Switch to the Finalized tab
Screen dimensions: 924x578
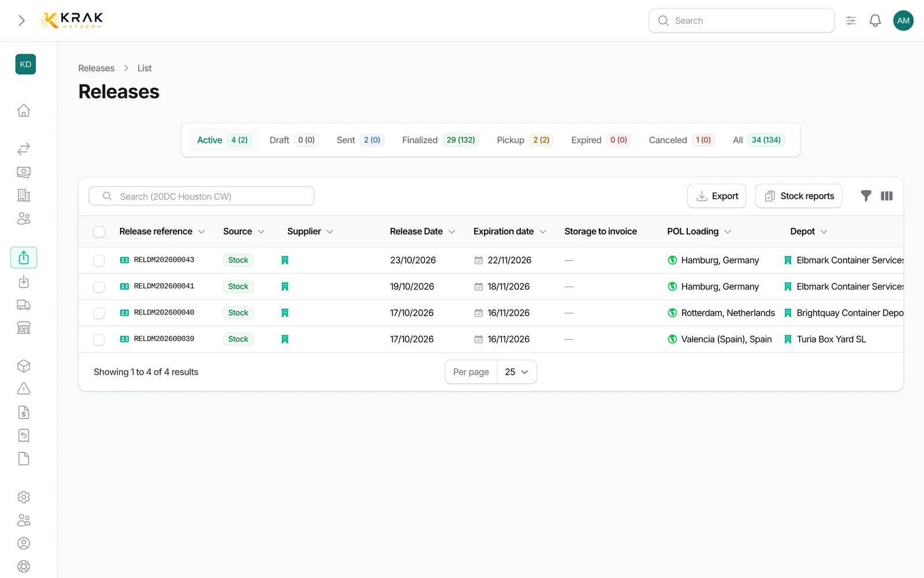click(x=440, y=140)
